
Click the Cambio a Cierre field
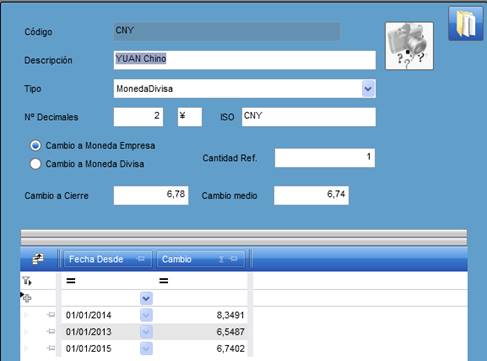pos(151,195)
